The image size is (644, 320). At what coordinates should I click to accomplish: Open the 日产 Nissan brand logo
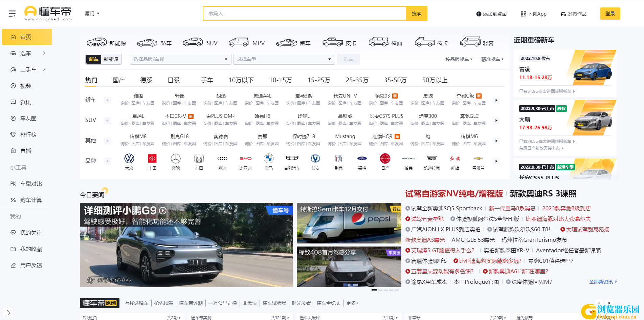tap(385, 158)
